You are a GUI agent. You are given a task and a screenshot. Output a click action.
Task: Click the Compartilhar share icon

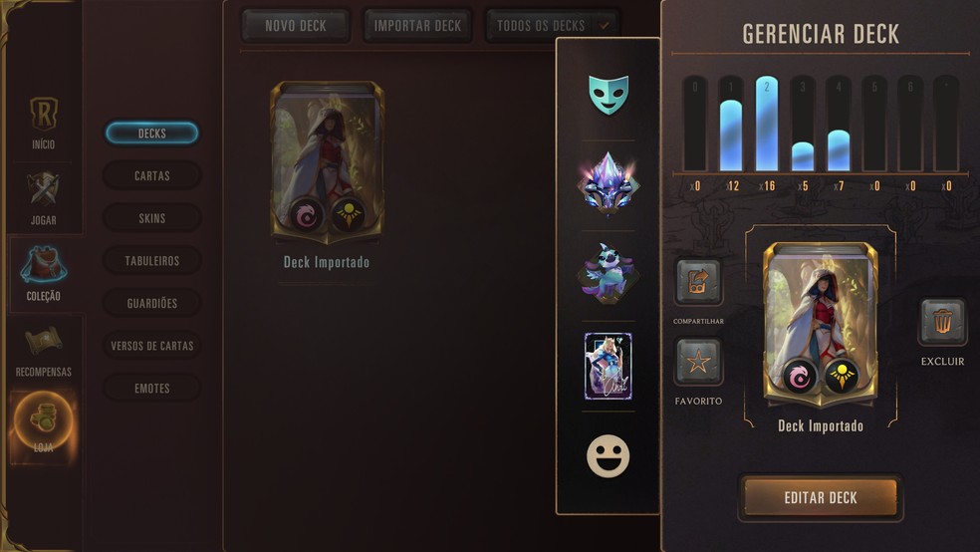[x=698, y=282]
